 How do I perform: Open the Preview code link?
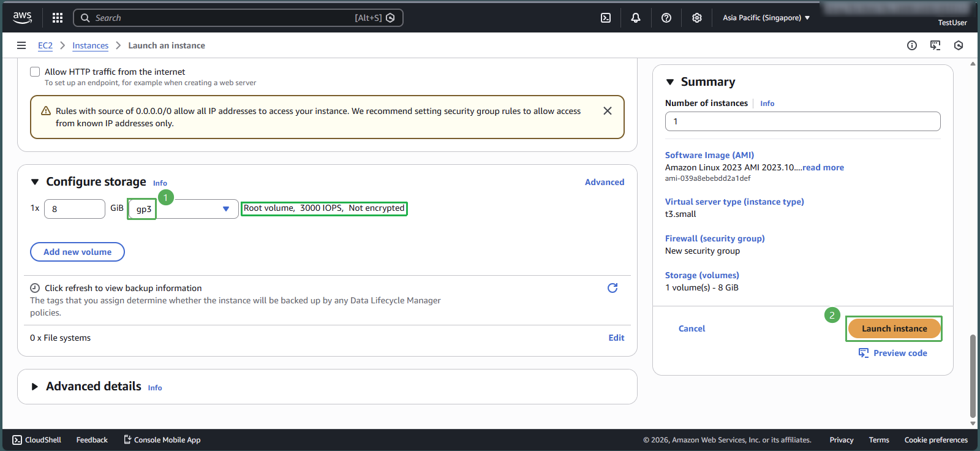[900, 353]
